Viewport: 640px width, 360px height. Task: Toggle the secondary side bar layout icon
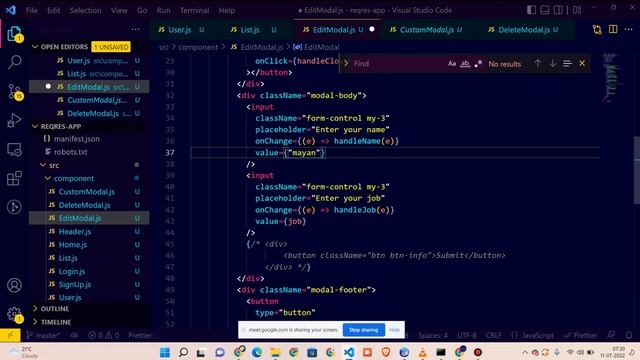(x=558, y=10)
